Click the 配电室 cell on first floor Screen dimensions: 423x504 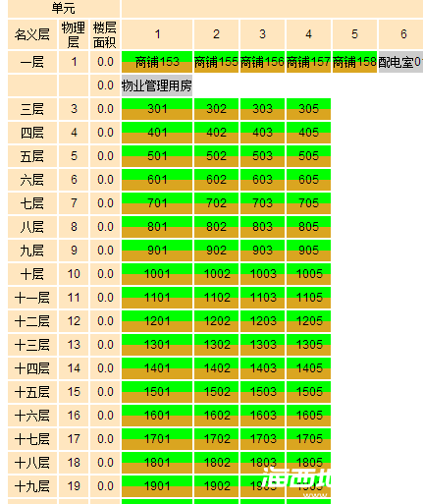[x=400, y=62]
